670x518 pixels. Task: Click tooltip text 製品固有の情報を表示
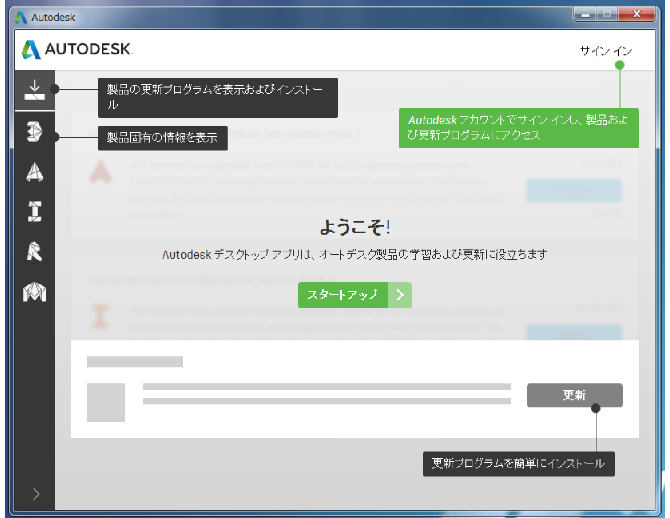tap(162, 138)
